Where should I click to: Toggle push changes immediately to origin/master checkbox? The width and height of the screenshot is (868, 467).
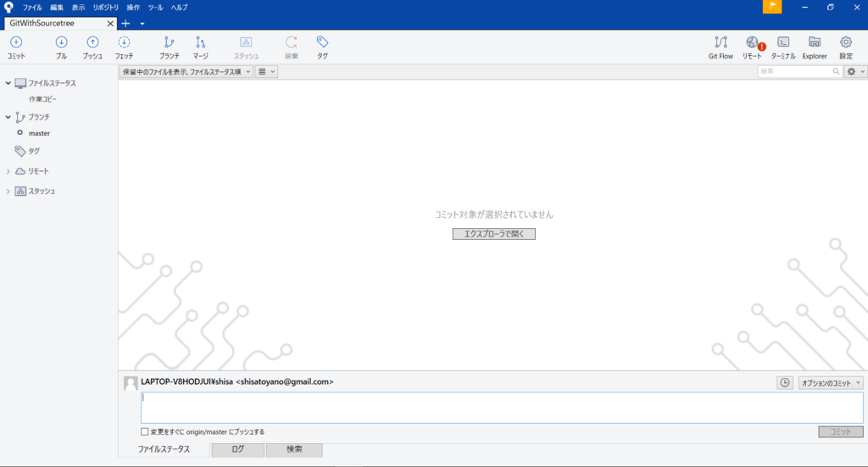144,431
